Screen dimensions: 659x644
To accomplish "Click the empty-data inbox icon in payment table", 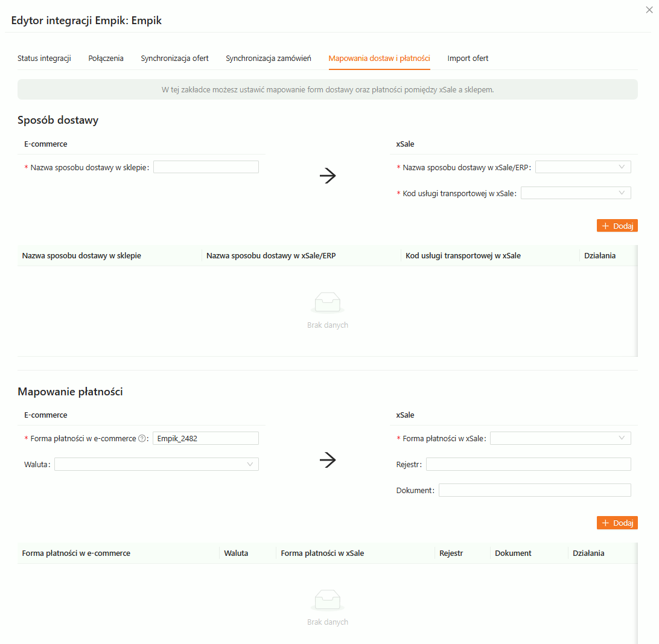I will click(x=327, y=599).
